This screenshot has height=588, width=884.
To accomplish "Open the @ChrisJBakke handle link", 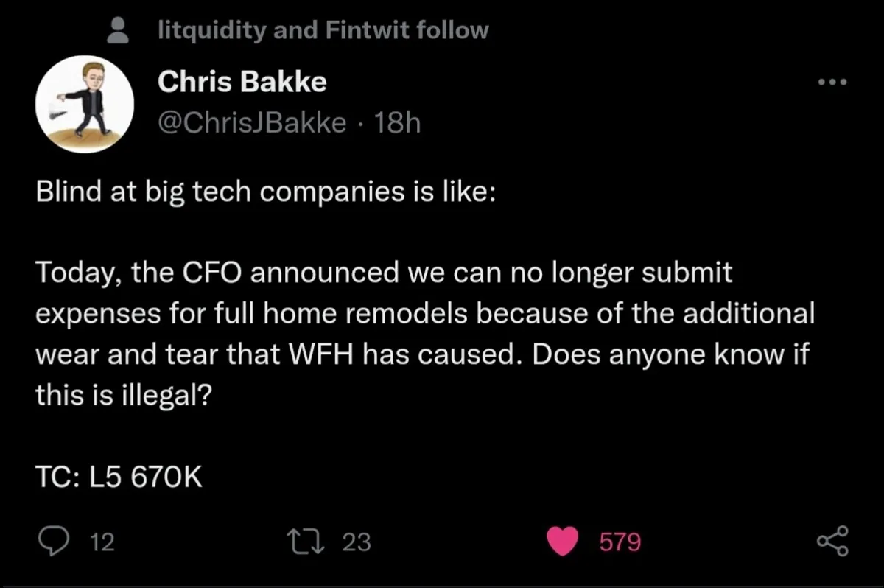I will 253,122.
